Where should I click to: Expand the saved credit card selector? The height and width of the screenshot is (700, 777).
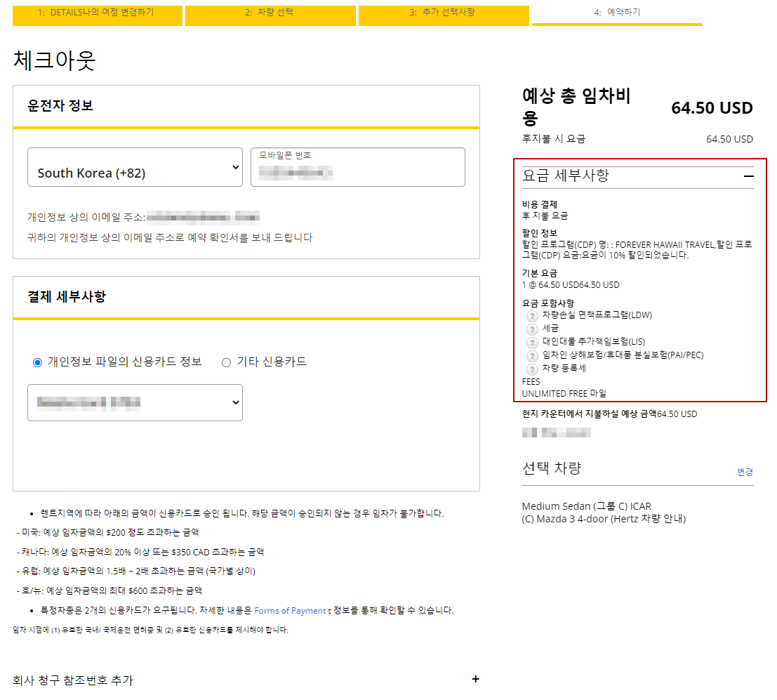[135, 402]
